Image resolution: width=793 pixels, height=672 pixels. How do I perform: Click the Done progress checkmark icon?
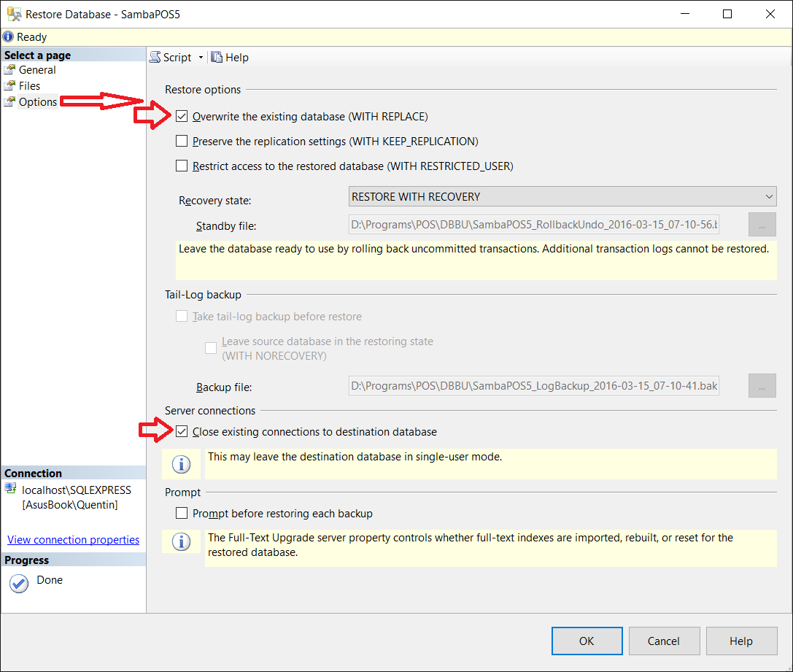(x=19, y=584)
